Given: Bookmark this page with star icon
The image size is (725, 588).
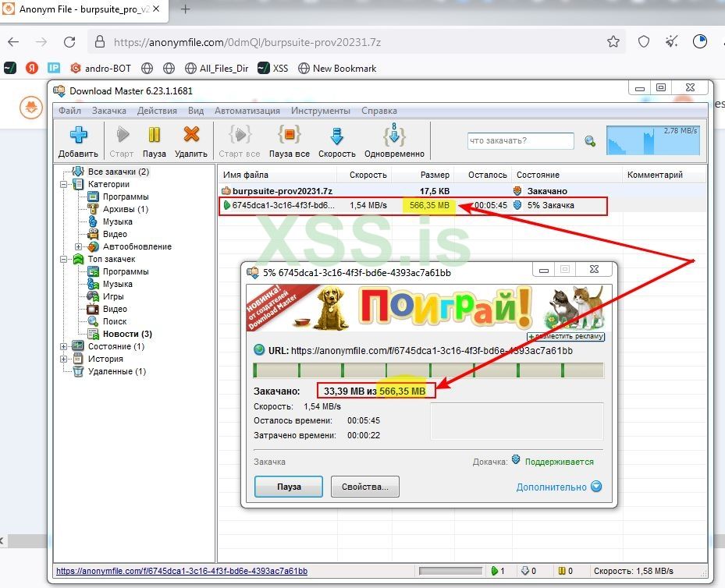Looking at the screenshot, I should pos(613,42).
